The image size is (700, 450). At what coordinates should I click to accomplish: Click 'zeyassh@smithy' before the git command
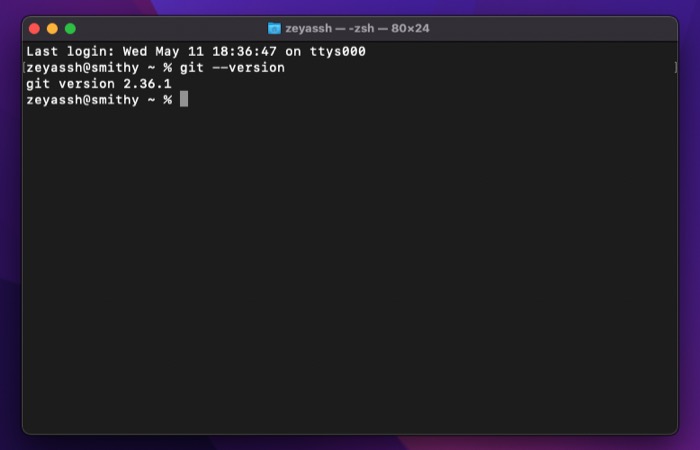pyautogui.click(x=82, y=67)
